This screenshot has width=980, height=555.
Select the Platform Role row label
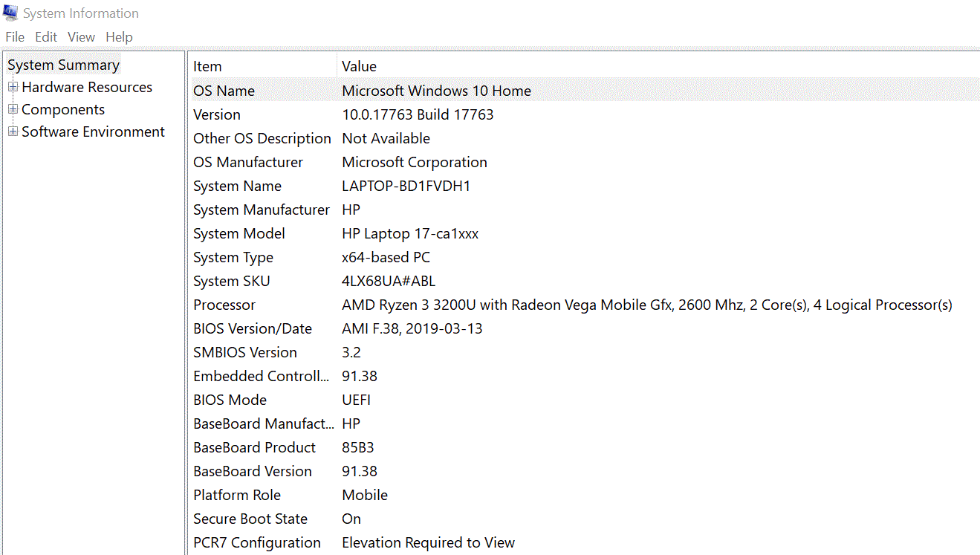pyautogui.click(x=237, y=495)
